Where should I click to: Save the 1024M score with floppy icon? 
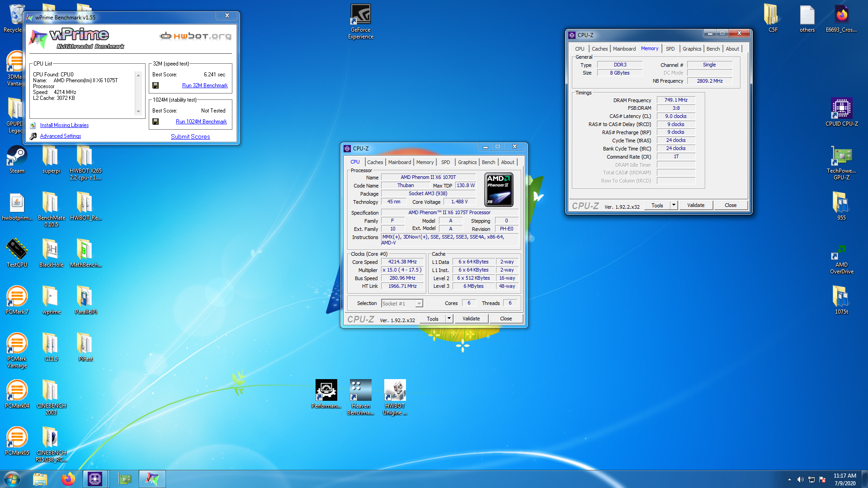tap(156, 122)
